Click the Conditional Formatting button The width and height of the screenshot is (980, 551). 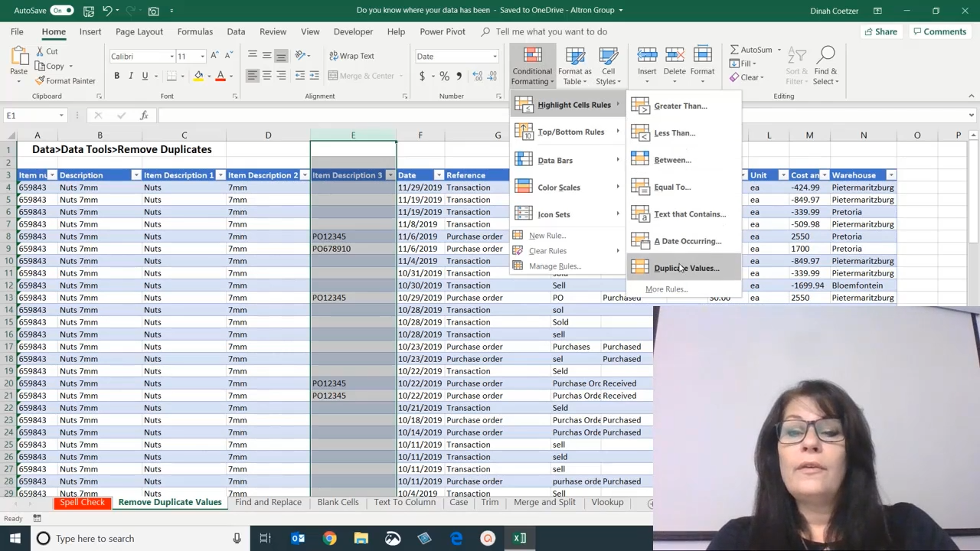point(532,66)
